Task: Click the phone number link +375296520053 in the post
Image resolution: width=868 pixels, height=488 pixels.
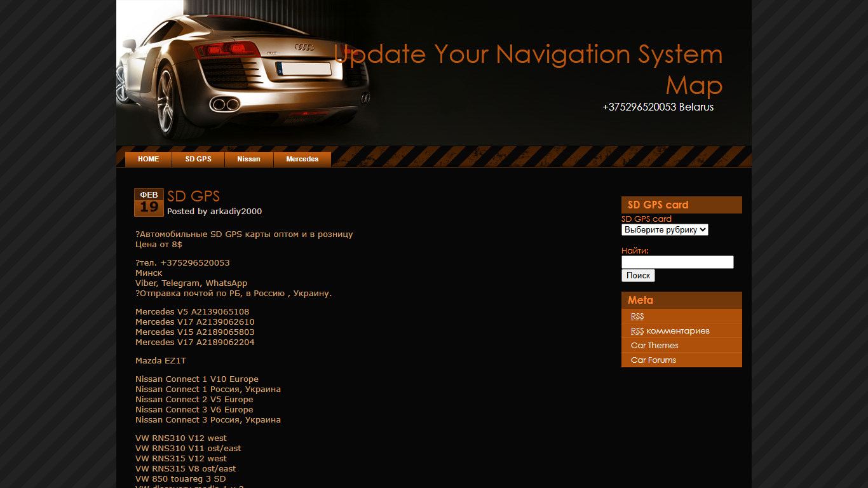Action: pyautogui.click(x=195, y=262)
